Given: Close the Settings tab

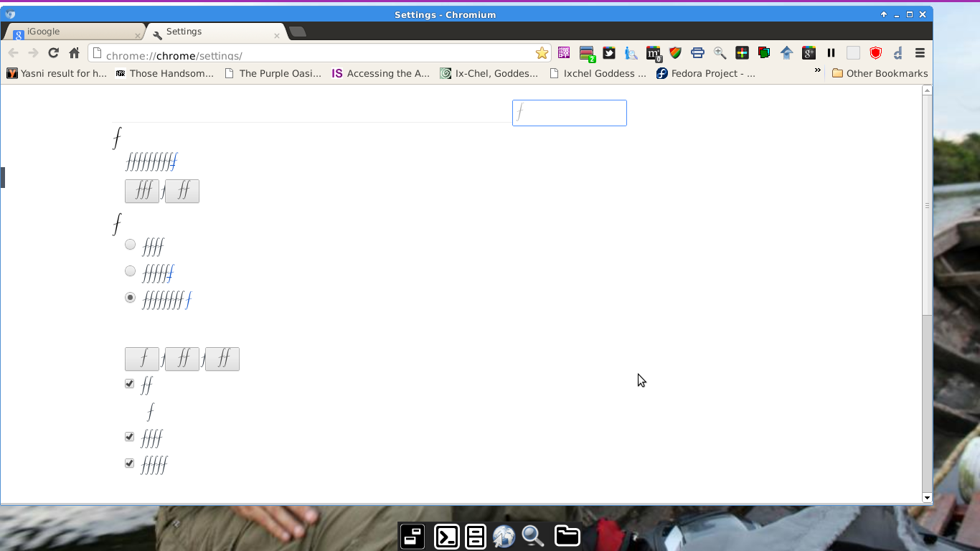Looking at the screenshot, I should [277, 35].
